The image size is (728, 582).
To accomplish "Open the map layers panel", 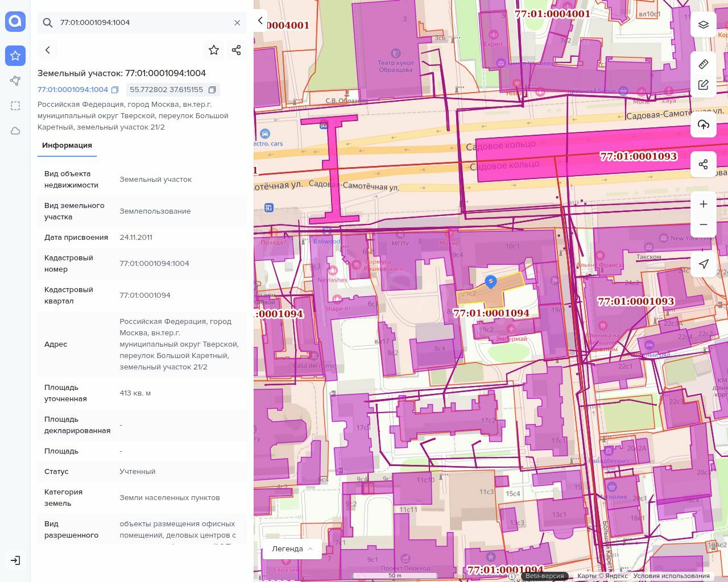I will [x=704, y=25].
